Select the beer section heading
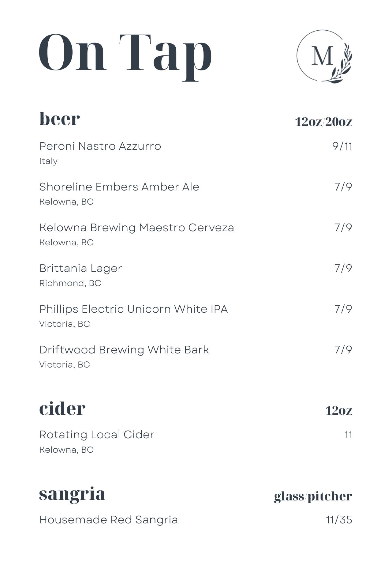The width and height of the screenshot is (392, 588). point(60,119)
